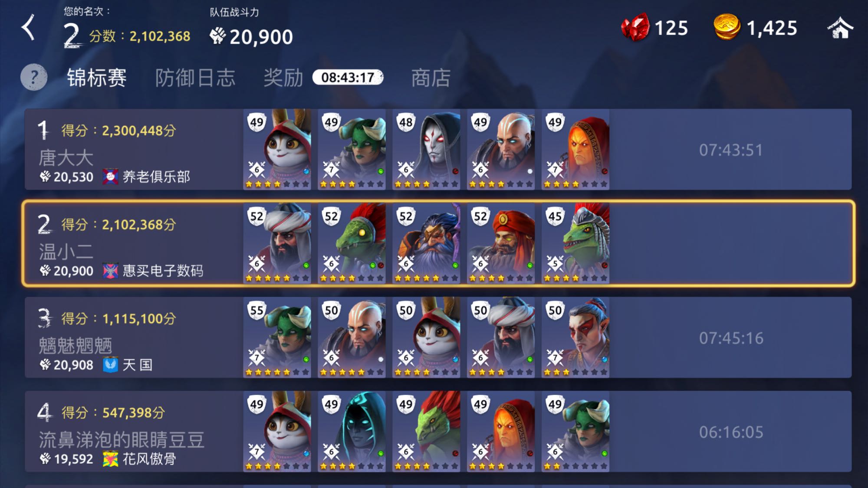Click level 45 green lizard hero portrait
This screenshot has height=488, width=868.
pos(575,243)
